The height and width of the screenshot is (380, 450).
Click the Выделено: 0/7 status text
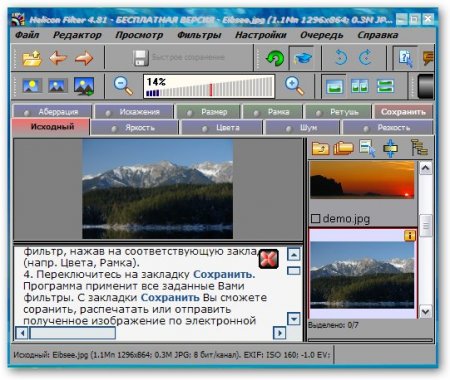click(x=333, y=325)
